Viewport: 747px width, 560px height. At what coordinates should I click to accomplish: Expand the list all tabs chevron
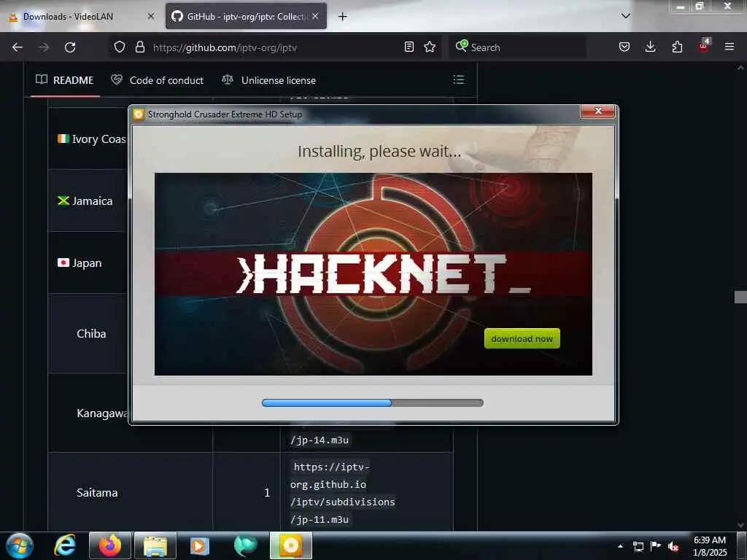(626, 16)
